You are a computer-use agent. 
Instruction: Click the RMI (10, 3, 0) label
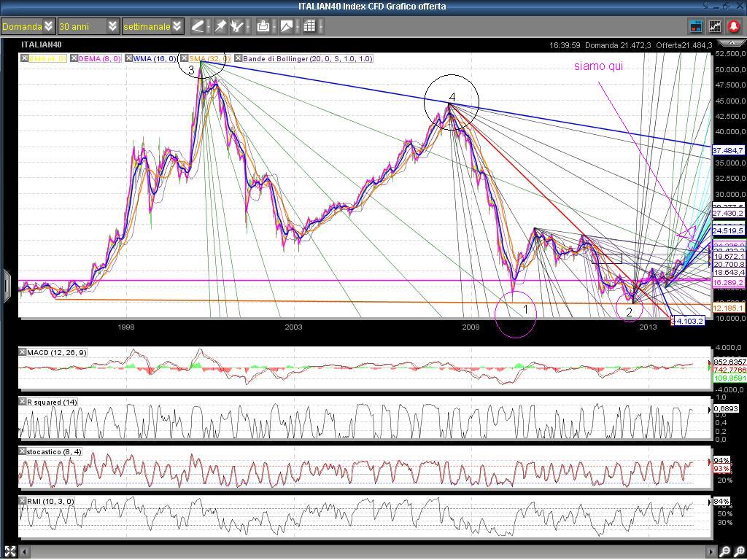tap(50, 501)
